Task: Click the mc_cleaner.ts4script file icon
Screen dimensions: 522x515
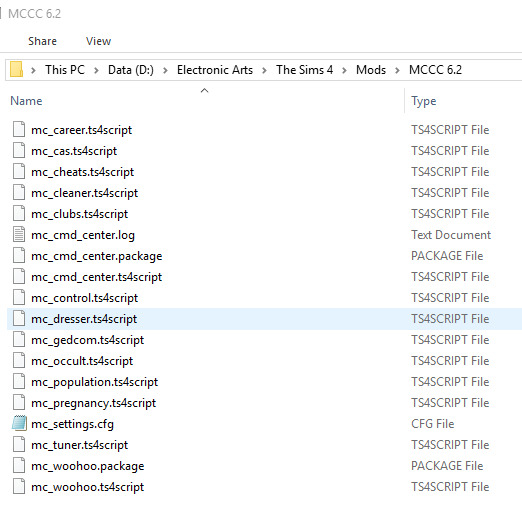Action: point(19,192)
